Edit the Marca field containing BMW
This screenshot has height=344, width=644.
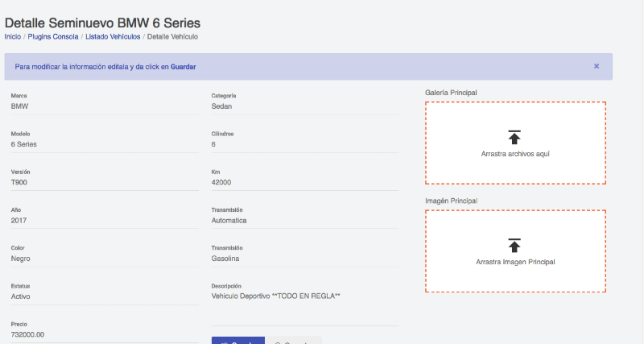click(105, 106)
